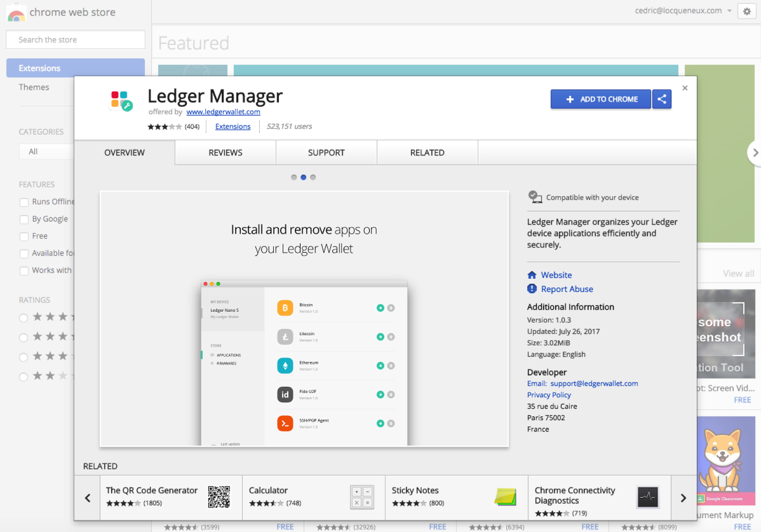The image size is (761, 532).
Task: Advance the featured carousel right arrow
Action: tap(755, 152)
